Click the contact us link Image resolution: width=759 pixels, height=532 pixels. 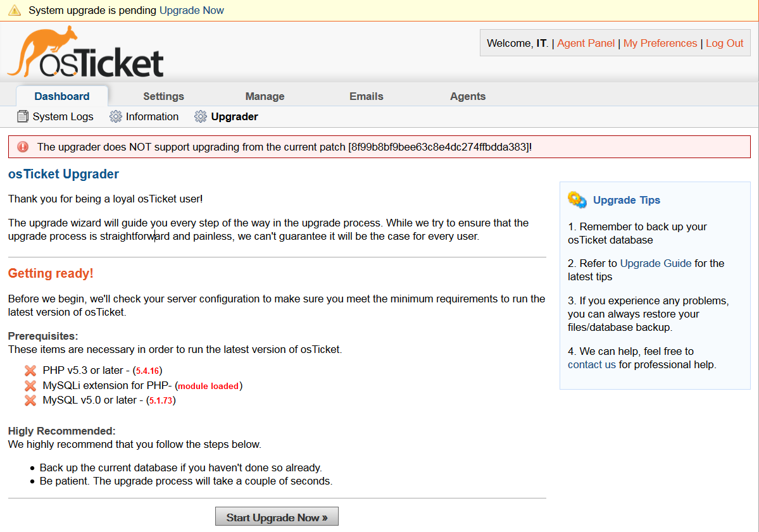pos(591,364)
